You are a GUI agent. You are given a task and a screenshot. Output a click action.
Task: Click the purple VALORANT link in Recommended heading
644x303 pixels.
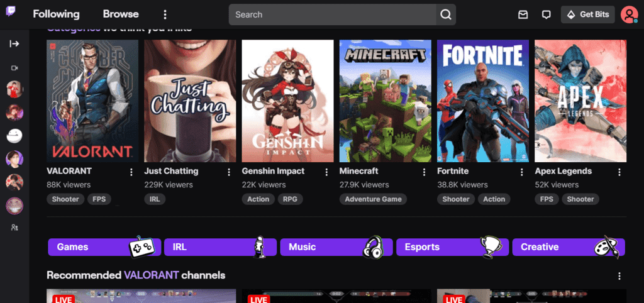click(x=151, y=275)
